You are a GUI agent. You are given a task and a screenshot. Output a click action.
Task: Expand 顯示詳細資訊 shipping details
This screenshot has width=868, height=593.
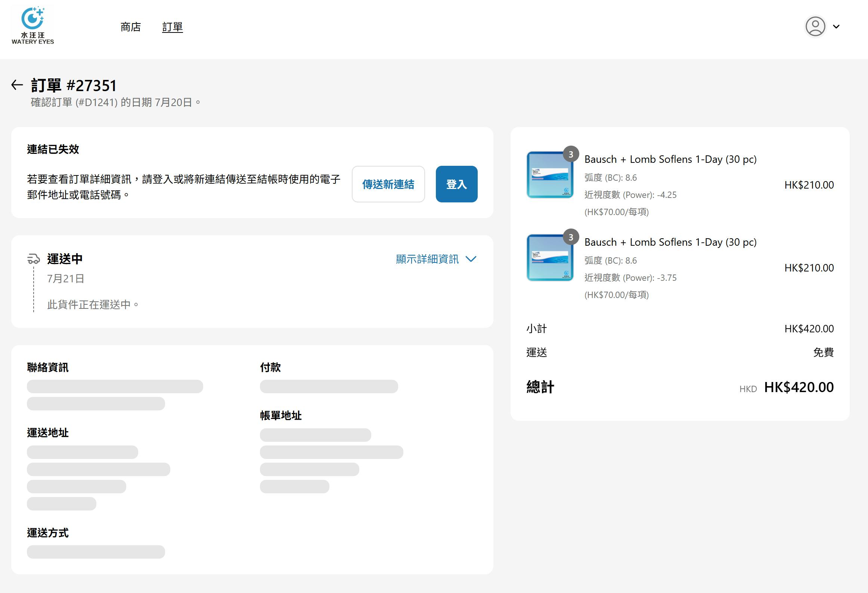pyautogui.click(x=436, y=259)
